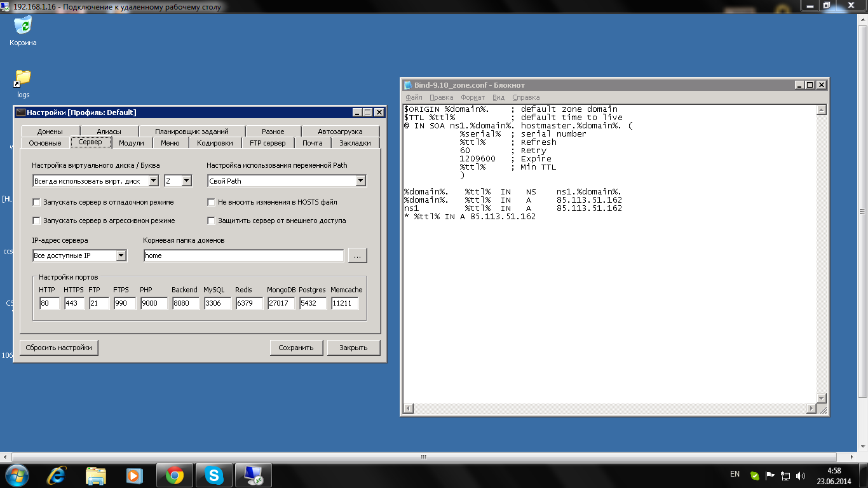Open Google Chrome in taskbar

175,475
